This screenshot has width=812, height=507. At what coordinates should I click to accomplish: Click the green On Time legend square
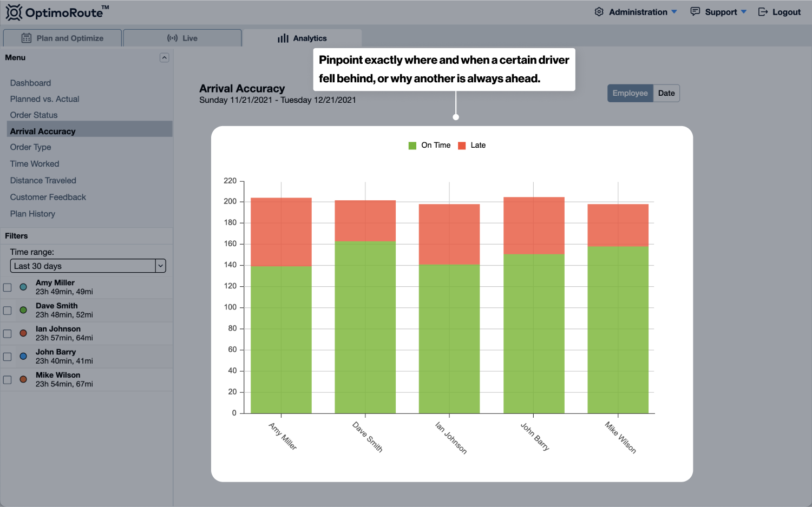(412, 146)
